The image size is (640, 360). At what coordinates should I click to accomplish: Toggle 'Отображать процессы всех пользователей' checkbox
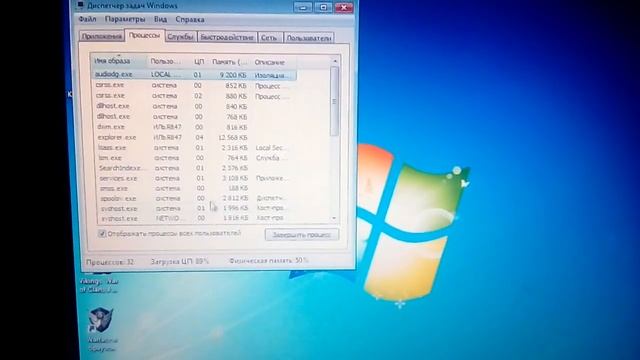tap(102, 234)
